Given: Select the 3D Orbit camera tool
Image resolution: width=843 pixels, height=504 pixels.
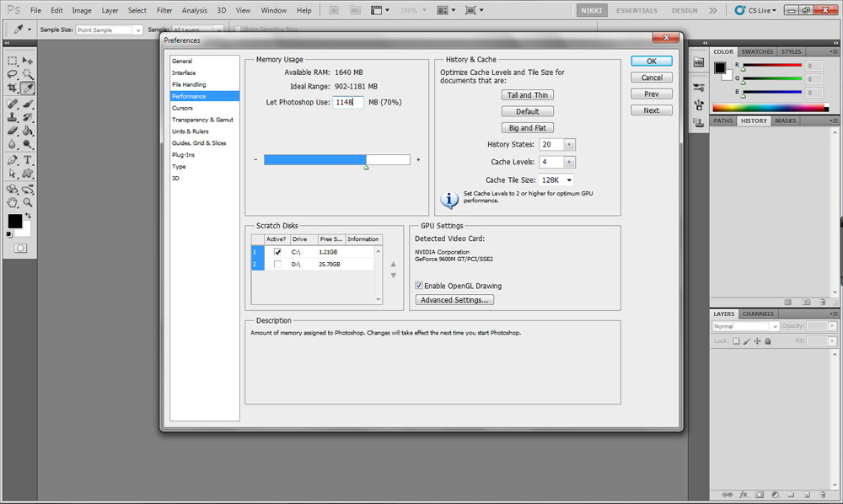Looking at the screenshot, I should [x=28, y=189].
